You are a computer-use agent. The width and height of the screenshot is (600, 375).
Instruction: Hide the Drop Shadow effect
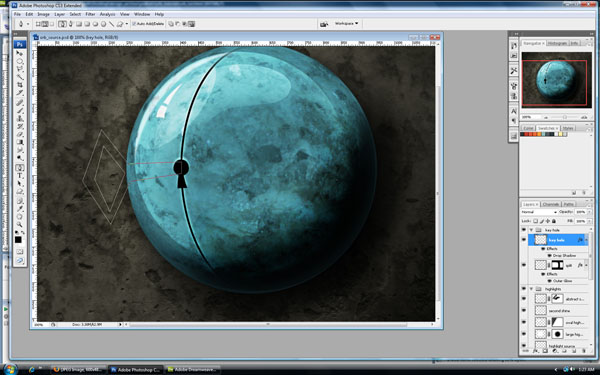(549, 255)
